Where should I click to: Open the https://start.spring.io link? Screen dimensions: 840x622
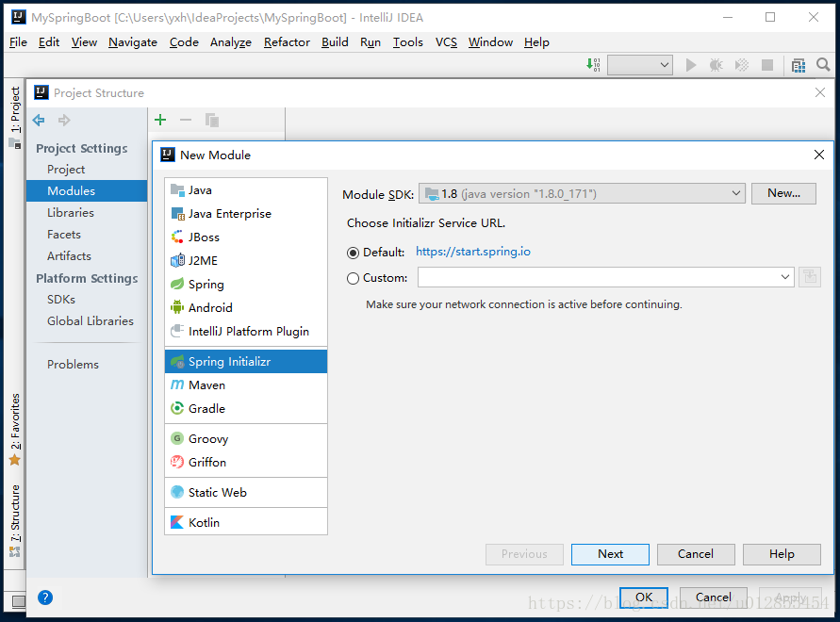pos(473,252)
